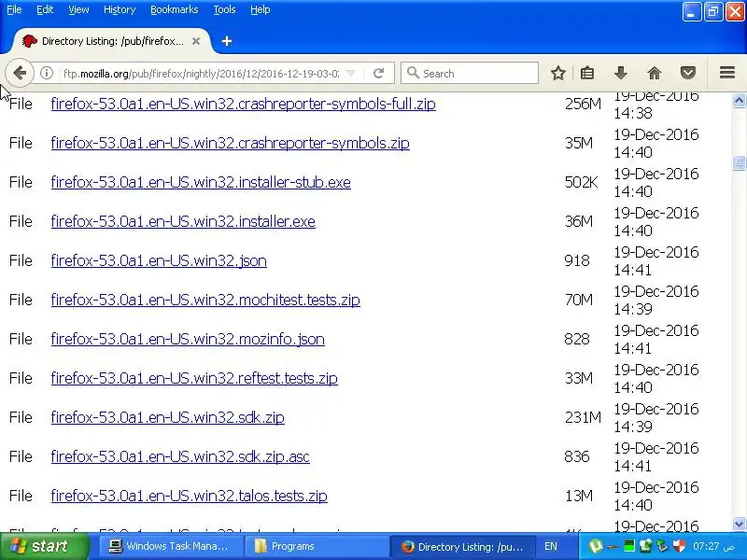Screen dimensions: 747x560
Task: Open a new tab with plus button
Action: (x=227, y=41)
